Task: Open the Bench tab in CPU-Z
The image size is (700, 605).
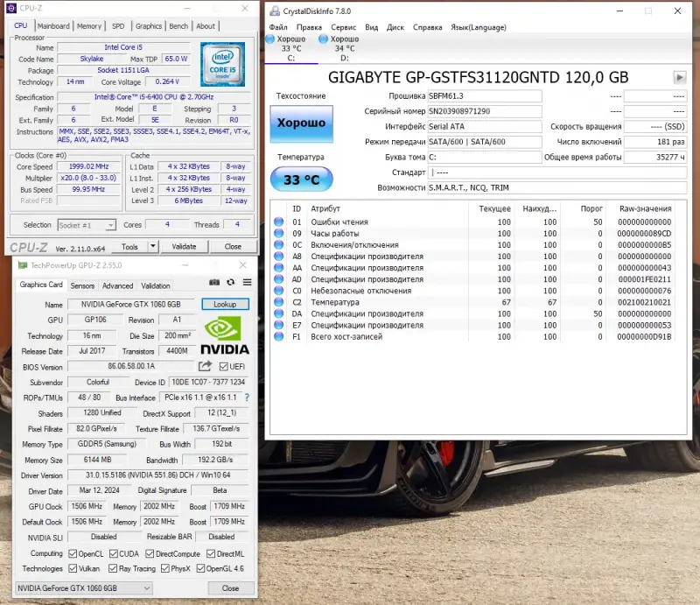Action: (178, 26)
